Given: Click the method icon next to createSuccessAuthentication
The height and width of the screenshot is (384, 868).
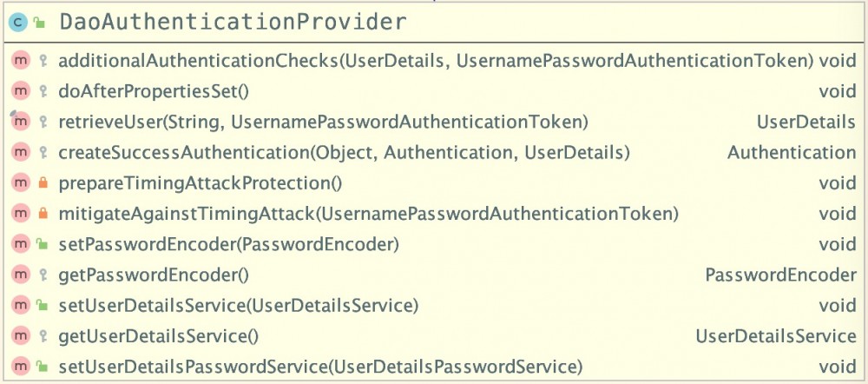Looking at the screenshot, I should [20, 153].
